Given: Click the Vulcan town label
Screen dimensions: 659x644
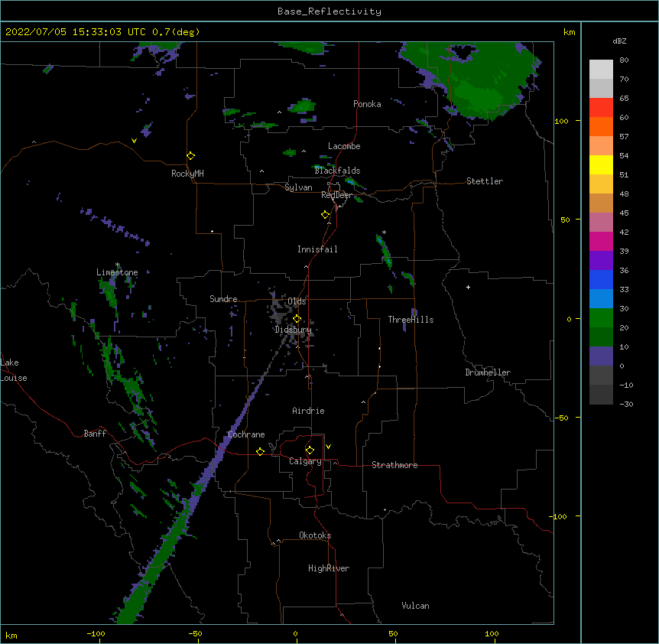Looking at the screenshot, I should point(415,606).
